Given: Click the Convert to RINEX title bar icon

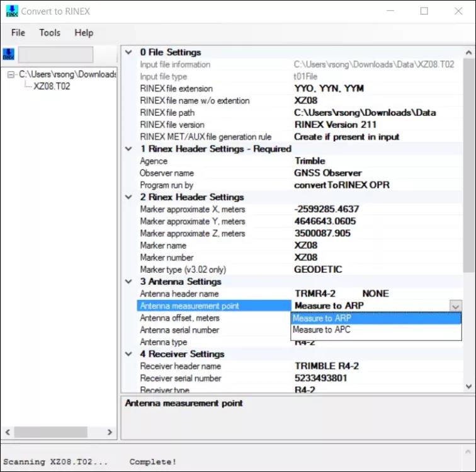Looking at the screenshot, I should 12,11.
